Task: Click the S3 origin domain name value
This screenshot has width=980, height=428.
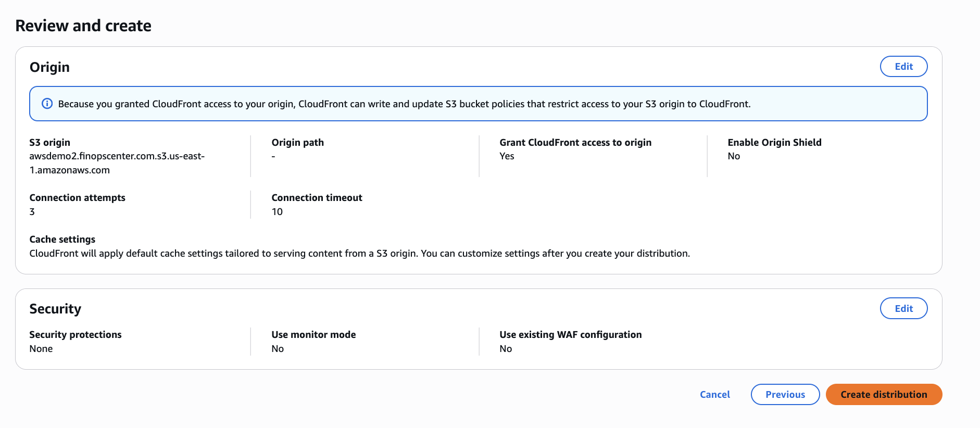Action: pyautogui.click(x=117, y=163)
